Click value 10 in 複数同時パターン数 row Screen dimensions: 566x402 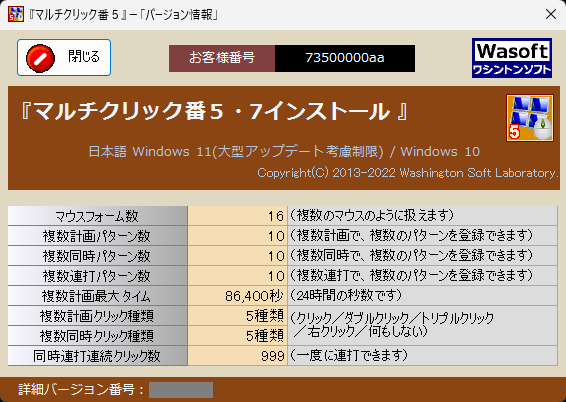238,256
